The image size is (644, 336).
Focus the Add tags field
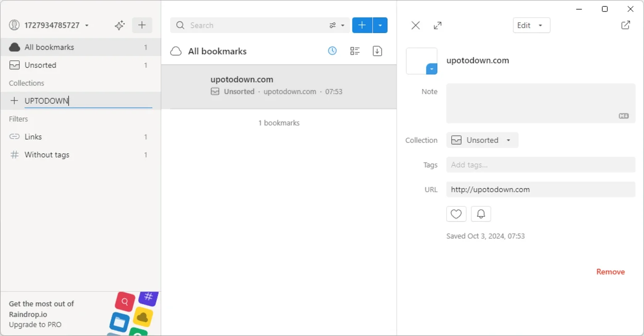(541, 165)
